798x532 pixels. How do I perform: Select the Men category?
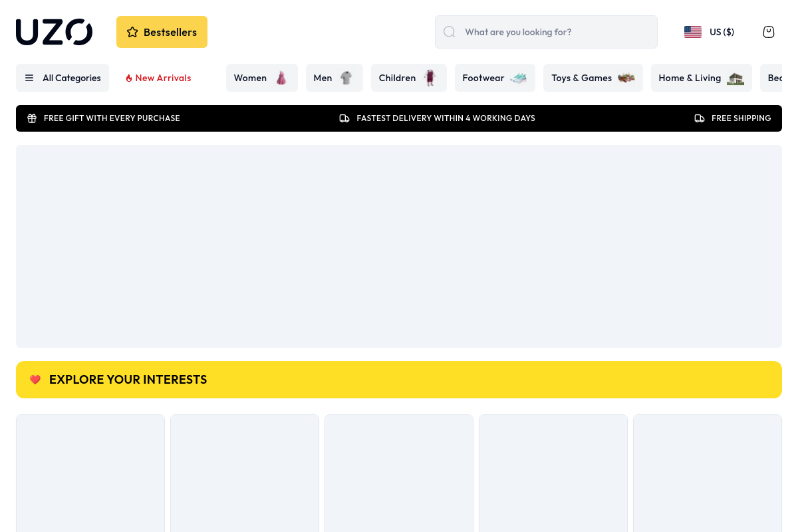[334, 78]
